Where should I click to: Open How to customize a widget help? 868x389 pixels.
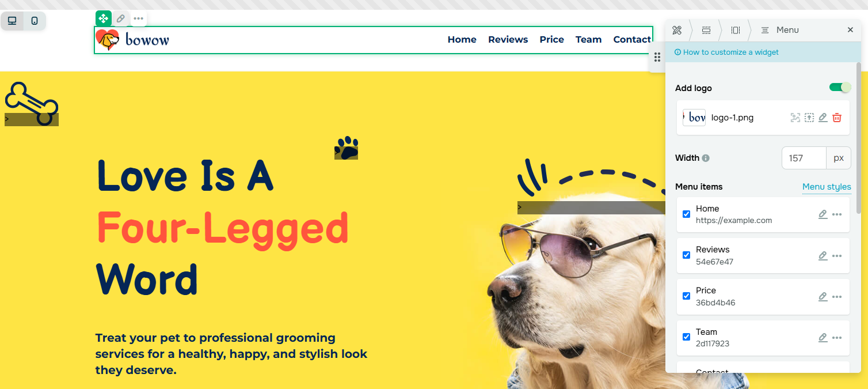pyautogui.click(x=726, y=52)
